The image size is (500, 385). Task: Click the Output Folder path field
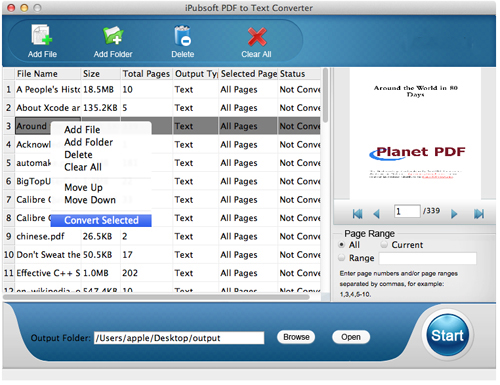[179, 338]
